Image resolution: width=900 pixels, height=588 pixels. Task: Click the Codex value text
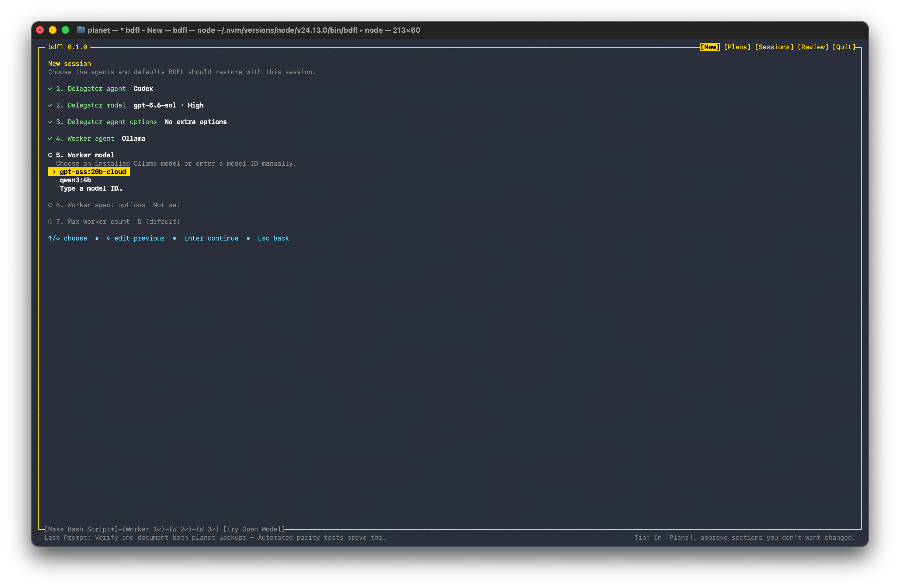coord(143,88)
